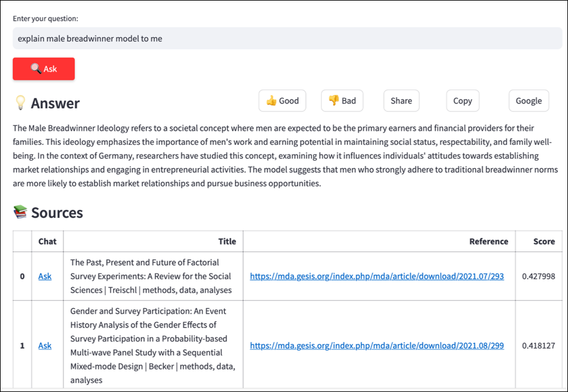Follow the reference link ending in 2021.07/293
This screenshot has width=568, height=392.
click(377, 276)
